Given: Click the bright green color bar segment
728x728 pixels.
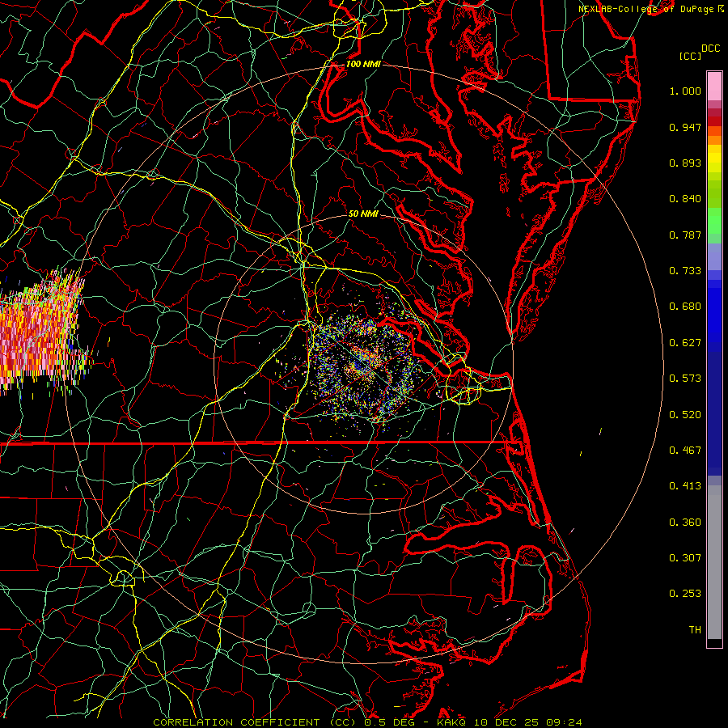Looking at the screenshot, I should pyautogui.click(x=714, y=221).
